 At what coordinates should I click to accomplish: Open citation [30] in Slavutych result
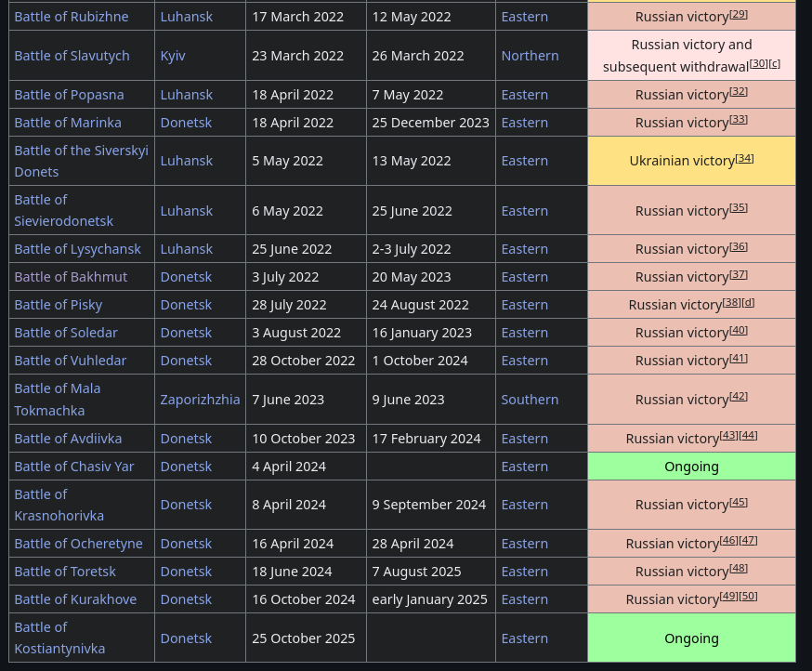759,63
